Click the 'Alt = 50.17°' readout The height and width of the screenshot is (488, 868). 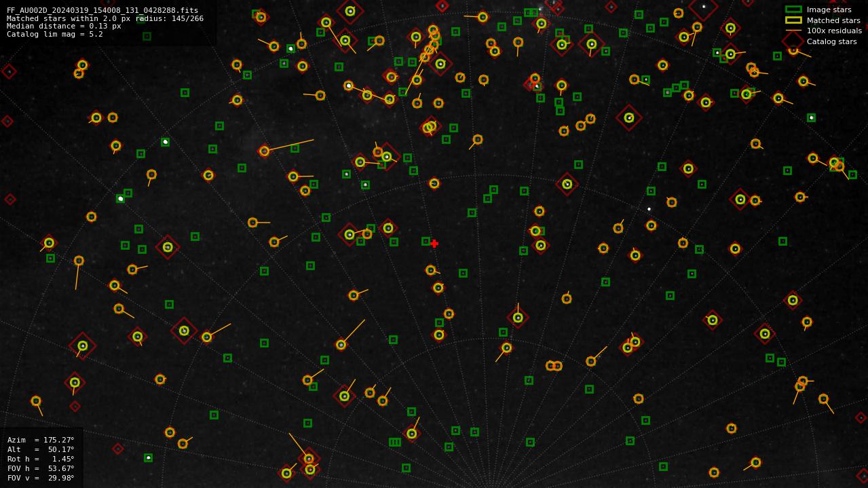[x=41, y=449]
